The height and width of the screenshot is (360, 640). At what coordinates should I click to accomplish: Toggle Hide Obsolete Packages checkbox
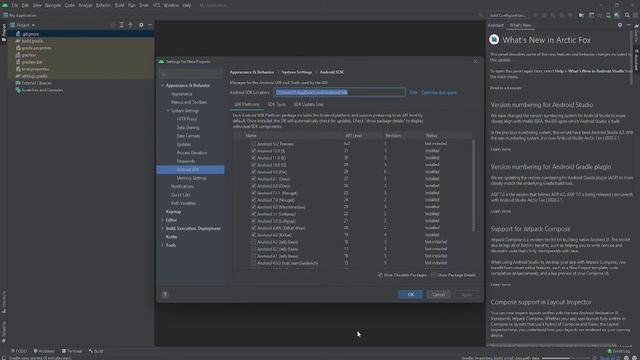(x=380, y=275)
